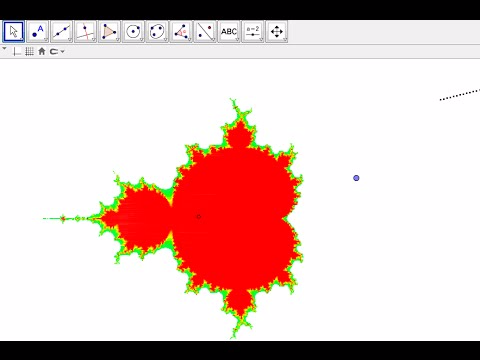Viewport: 480px width, 360px height.
Task: Reset view with the home icon
Action: click(x=42, y=51)
